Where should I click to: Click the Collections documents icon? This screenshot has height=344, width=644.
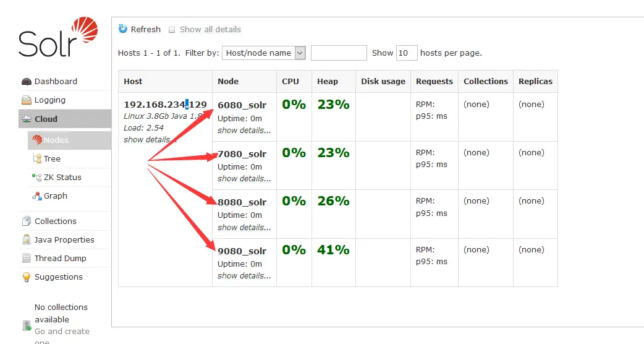[x=27, y=221]
